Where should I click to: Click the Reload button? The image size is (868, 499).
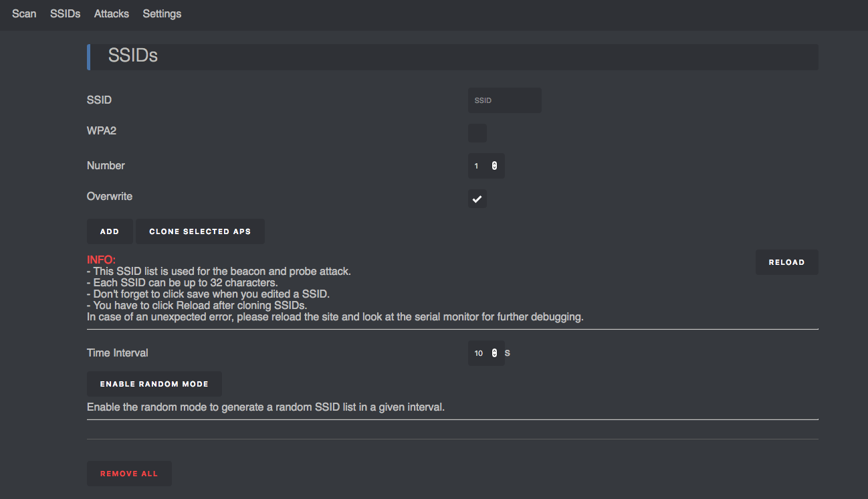[x=786, y=262]
